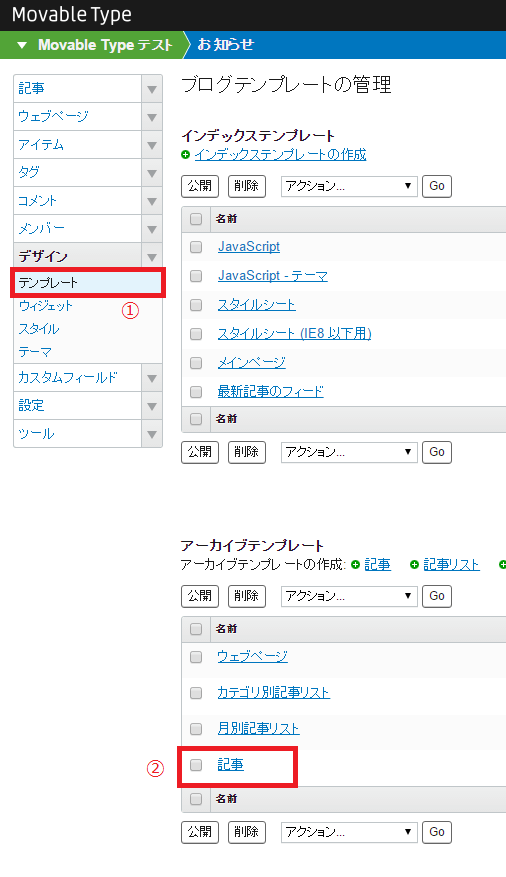This screenshot has height=877, width=506.
Task: Click green plus icon before 記事 archive link
Action: click(x=355, y=565)
